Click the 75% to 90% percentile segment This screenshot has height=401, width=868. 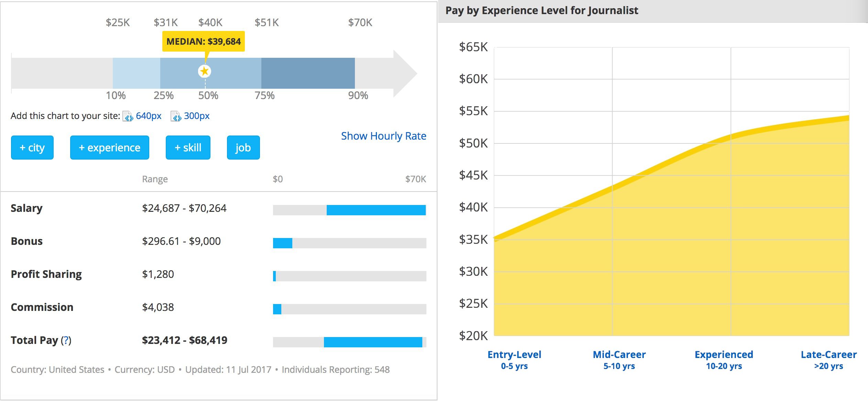point(308,73)
